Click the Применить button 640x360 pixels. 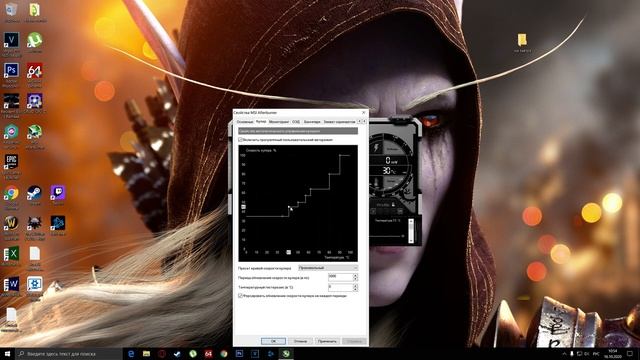(327, 341)
